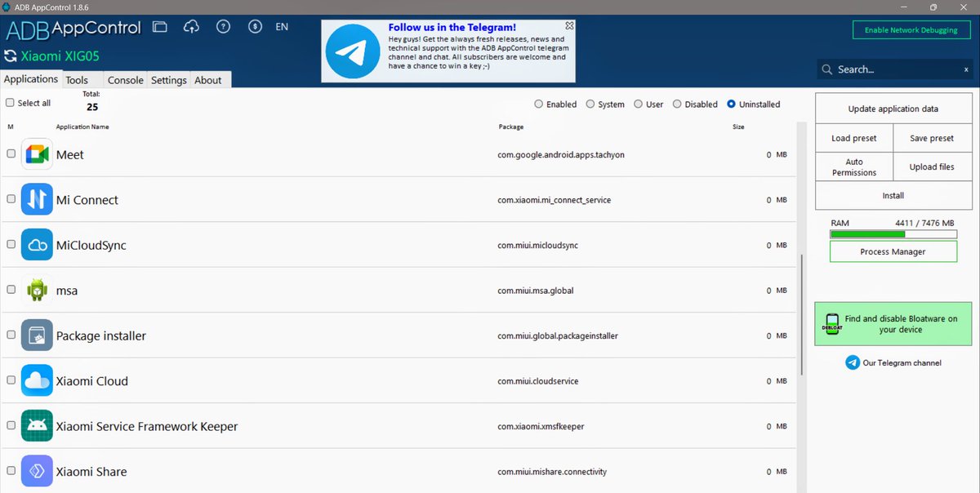
Task: Click the search magnifier icon
Action: click(x=827, y=70)
